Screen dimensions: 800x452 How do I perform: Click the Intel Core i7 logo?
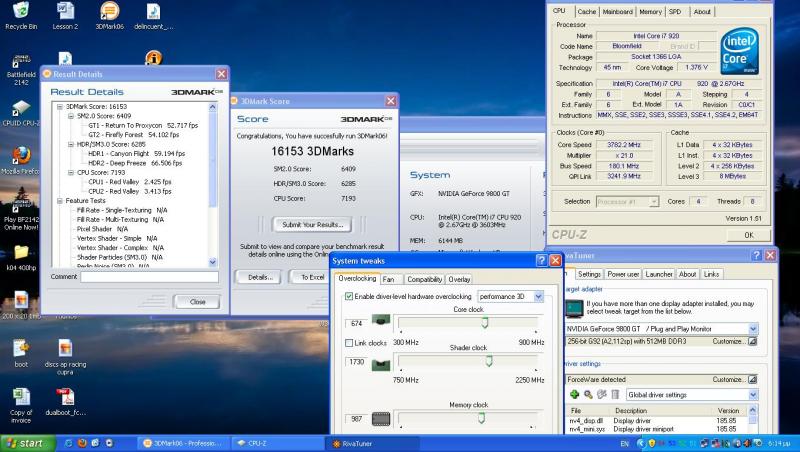pyautogui.click(x=739, y=51)
